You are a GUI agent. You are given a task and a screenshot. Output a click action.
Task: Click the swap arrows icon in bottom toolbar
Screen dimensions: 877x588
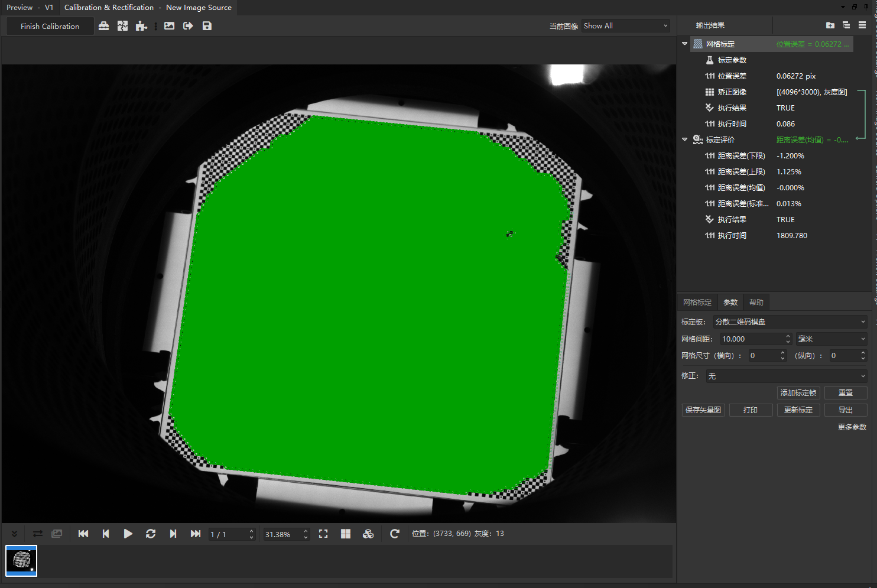tap(38, 534)
